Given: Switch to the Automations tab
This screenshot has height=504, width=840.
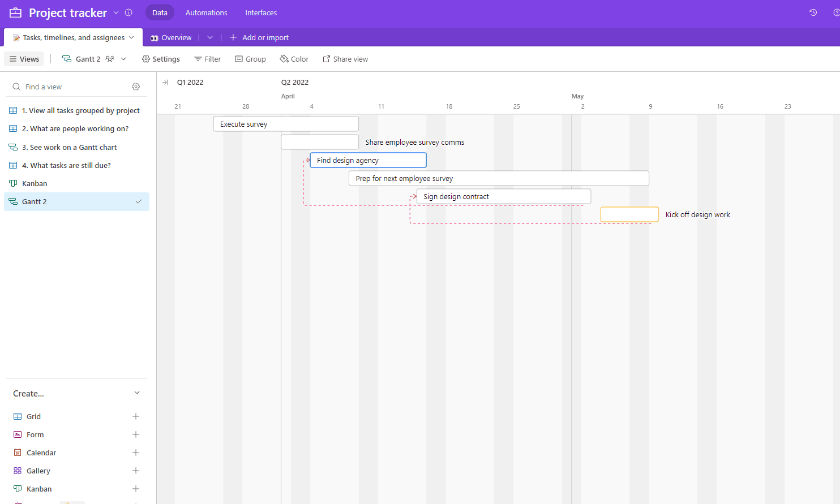Looking at the screenshot, I should coord(206,12).
